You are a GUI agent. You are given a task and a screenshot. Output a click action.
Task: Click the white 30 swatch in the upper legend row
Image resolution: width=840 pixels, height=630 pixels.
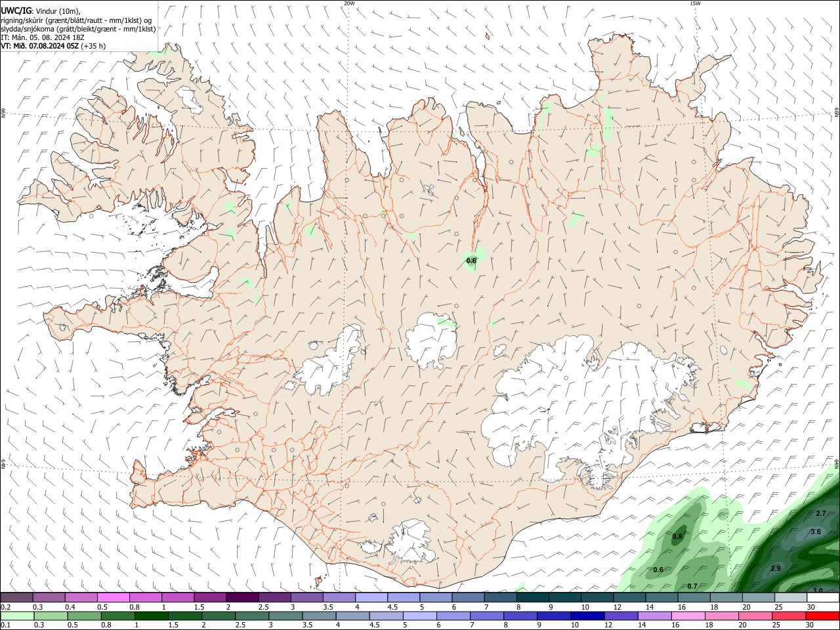[823, 598]
